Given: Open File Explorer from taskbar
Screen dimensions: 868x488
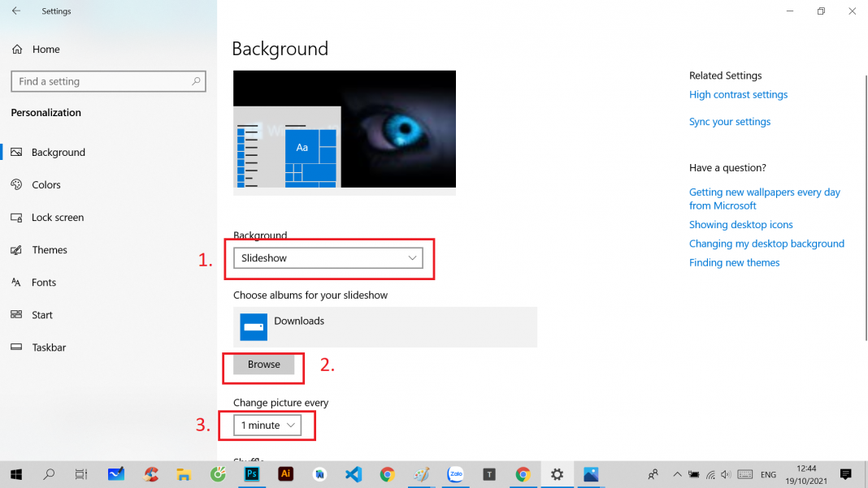Looking at the screenshot, I should click(184, 474).
